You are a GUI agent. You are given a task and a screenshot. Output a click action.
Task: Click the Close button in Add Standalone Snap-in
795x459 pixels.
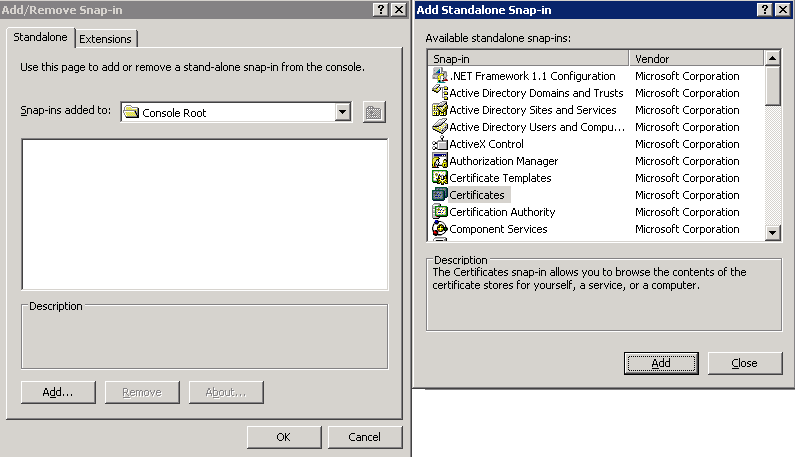pos(744,363)
